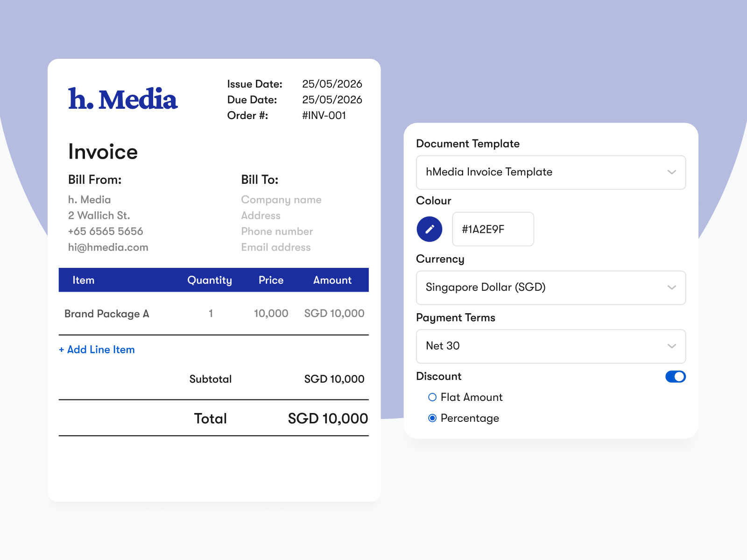
Task: Click the Payment Terms chevron arrow
Action: point(672,346)
